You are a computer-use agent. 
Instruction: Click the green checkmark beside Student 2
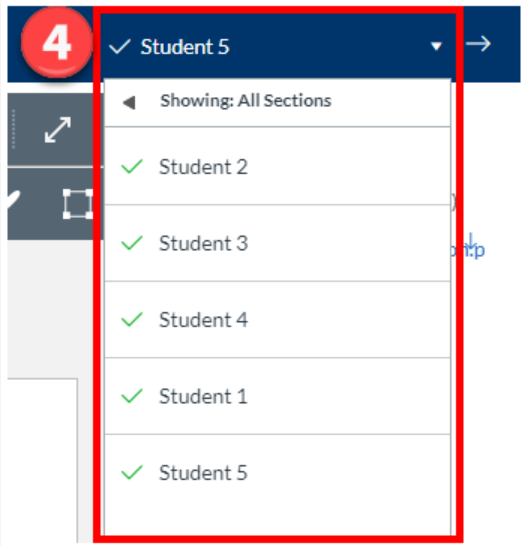click(132, 166)
